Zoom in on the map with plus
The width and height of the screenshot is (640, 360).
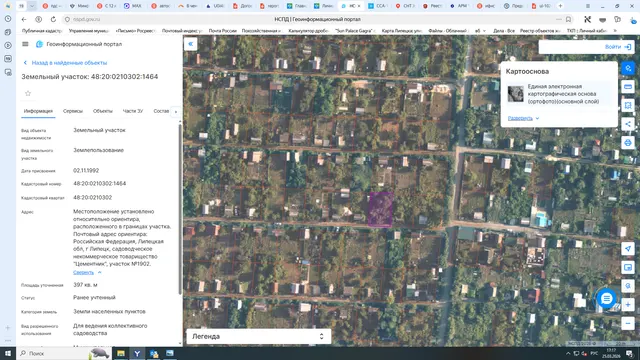(628, 304)
